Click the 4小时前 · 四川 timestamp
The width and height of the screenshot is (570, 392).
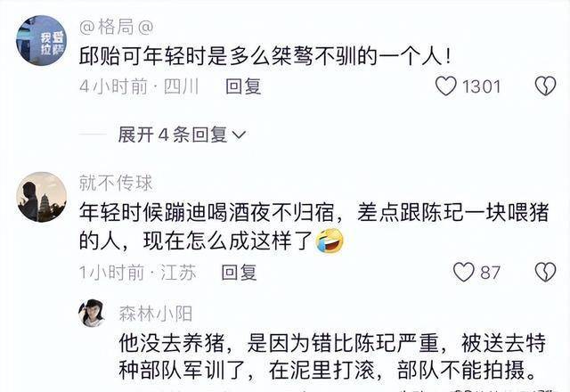pos(139,86)
